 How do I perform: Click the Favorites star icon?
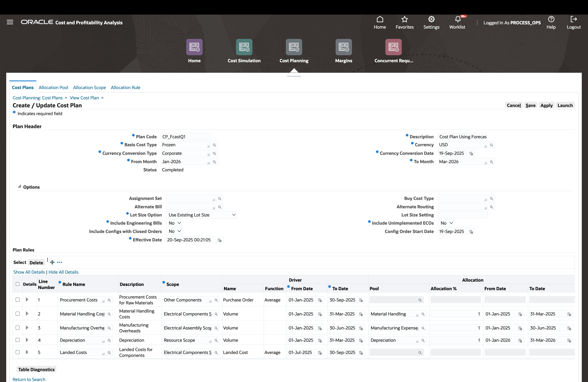[404, 19]
